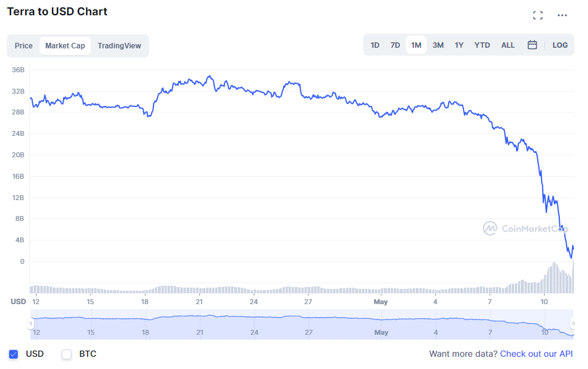
Task: Click the 21 label in the range navigator
Action: point(200,332)
